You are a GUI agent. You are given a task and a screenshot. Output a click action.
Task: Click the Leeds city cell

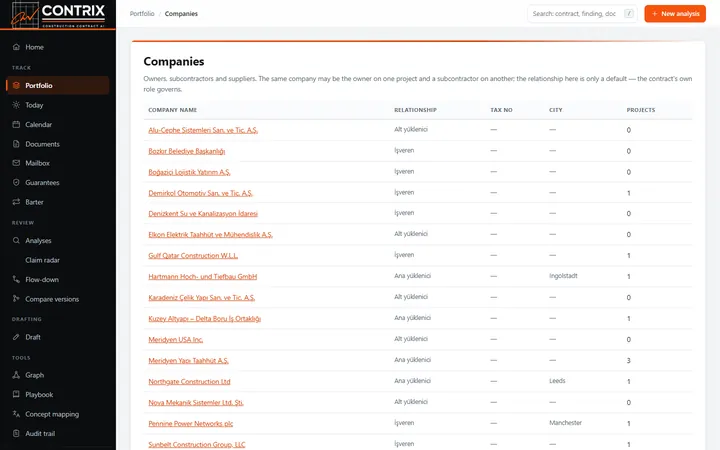click(x=557, y=381)
